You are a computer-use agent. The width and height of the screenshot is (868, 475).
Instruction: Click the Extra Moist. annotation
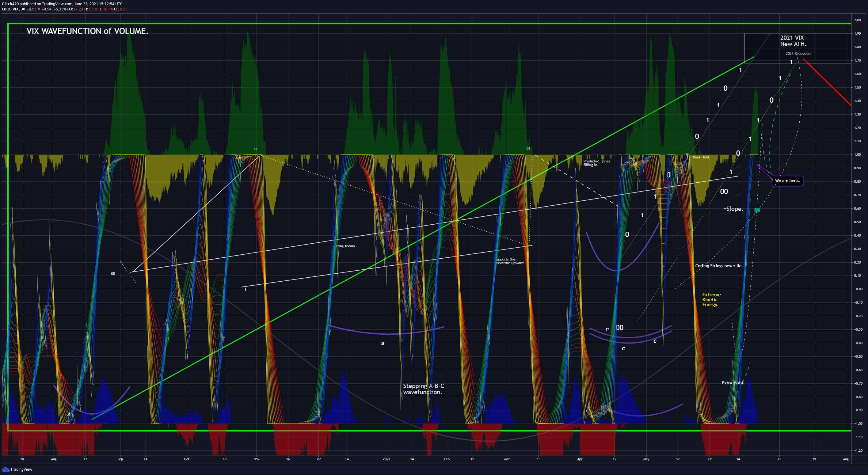click(733, 383)
